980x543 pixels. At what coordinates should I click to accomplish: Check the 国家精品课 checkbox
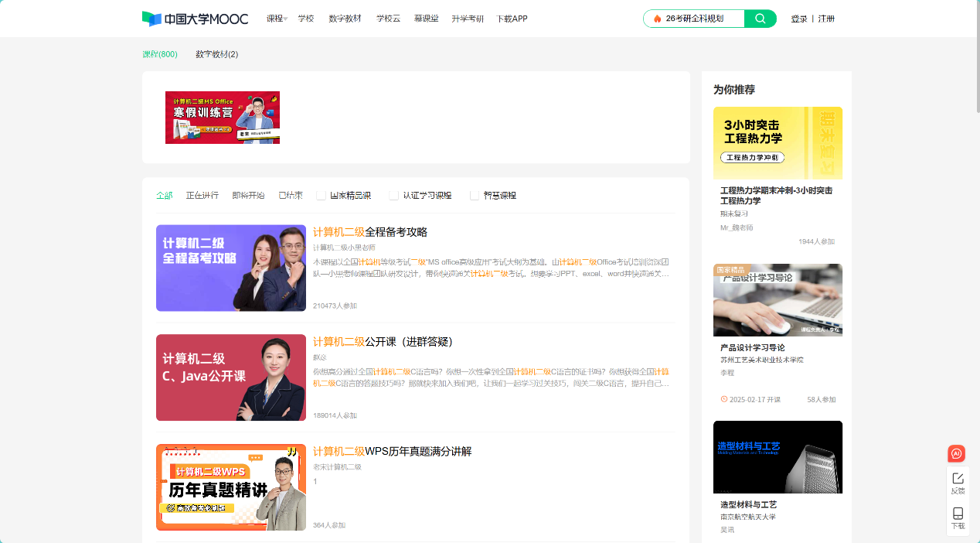(321, 196)
